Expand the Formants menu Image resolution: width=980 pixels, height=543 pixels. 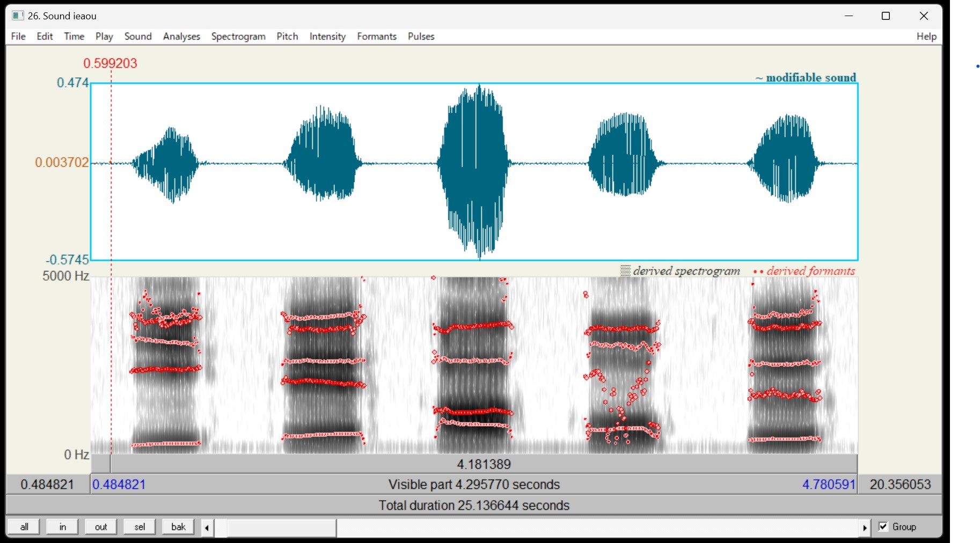tap(377, 36)
